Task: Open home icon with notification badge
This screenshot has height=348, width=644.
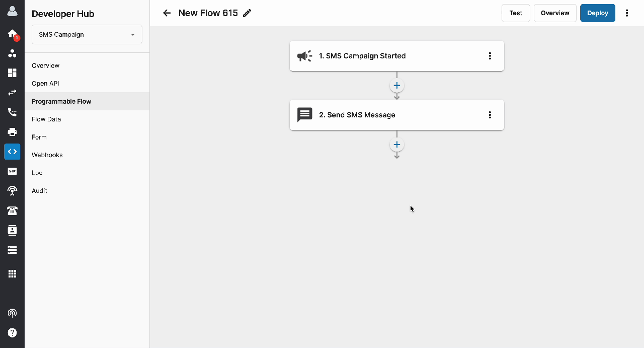Action: click(x=12, y=34)
